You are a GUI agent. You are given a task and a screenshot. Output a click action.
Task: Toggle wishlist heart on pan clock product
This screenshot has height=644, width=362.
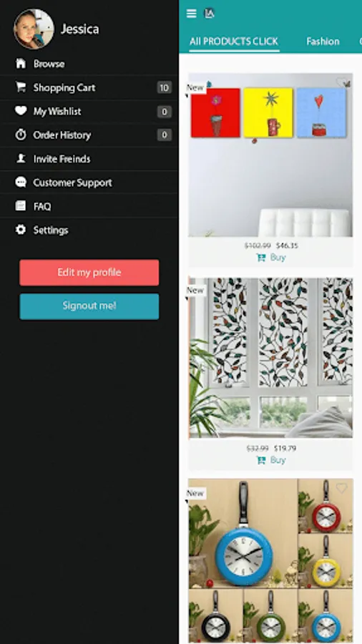341,488
